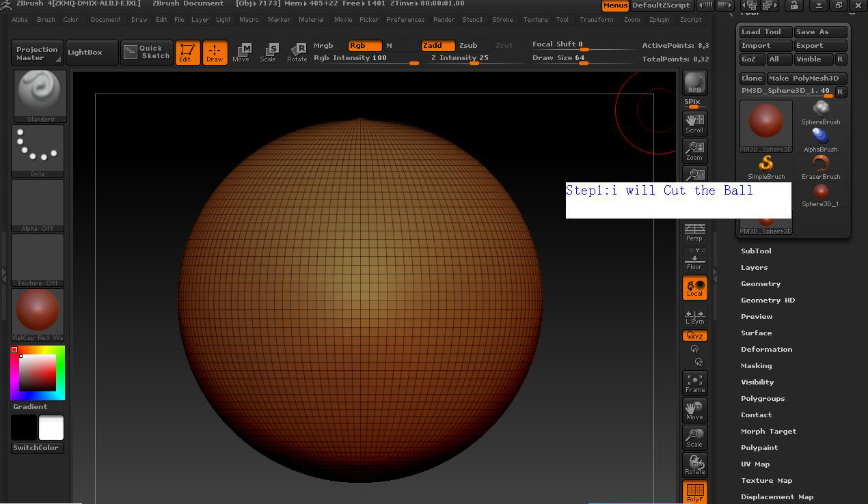This screenshot has width=868, height=504.
Task: Expand the Deformation subpalette
Action: 766,349
